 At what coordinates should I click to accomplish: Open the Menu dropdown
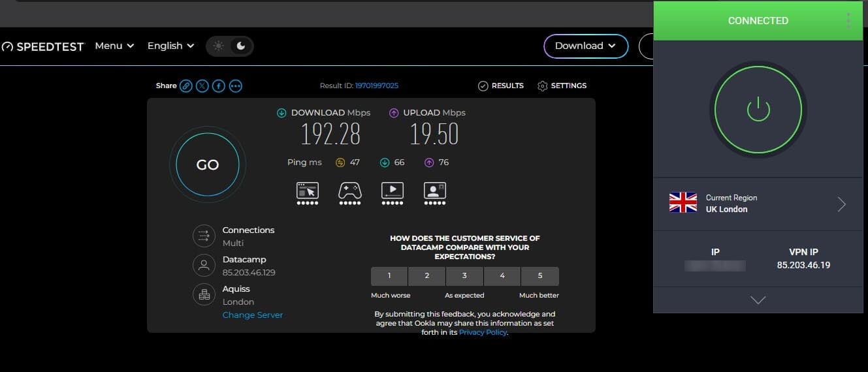[114, 46]
